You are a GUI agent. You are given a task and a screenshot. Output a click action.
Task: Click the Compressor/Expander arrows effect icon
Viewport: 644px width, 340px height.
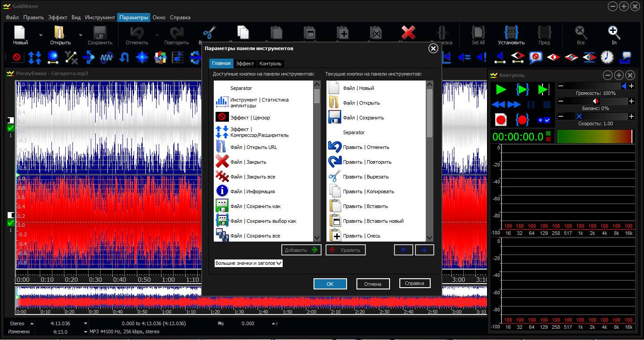pyautogui.click(x=35, y=57)
